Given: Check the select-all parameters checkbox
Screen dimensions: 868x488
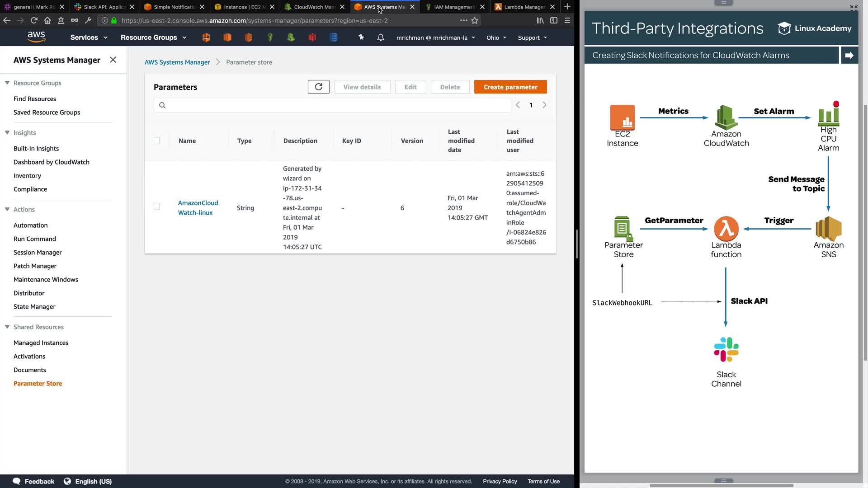Looking at the screenshot, I should (x=157, y=140).
